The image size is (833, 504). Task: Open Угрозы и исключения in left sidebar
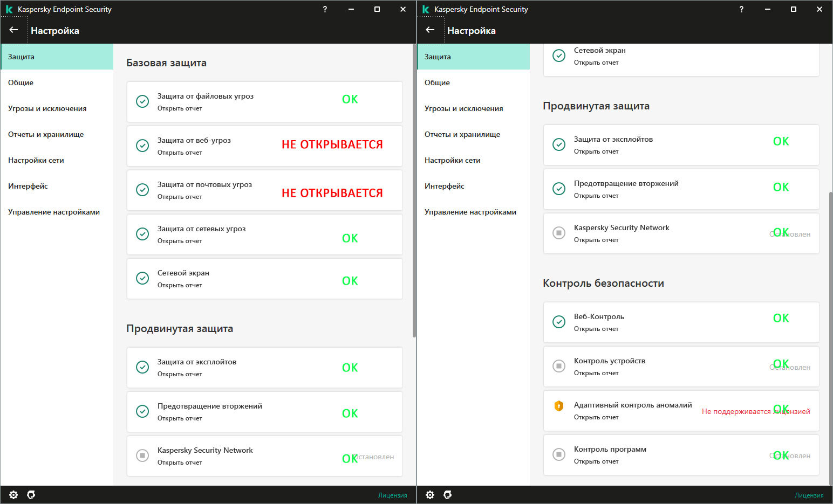57,108
